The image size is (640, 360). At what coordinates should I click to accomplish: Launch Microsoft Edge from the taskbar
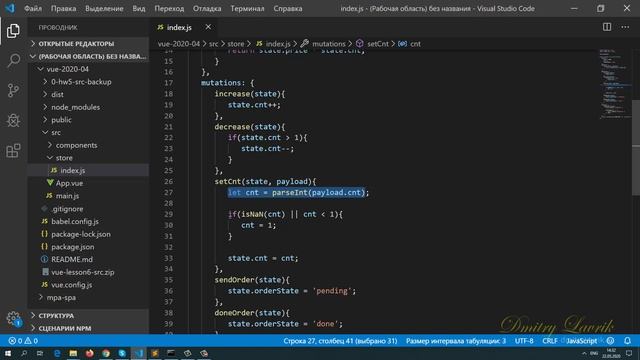pyautogui.click(x=57, y=353)
